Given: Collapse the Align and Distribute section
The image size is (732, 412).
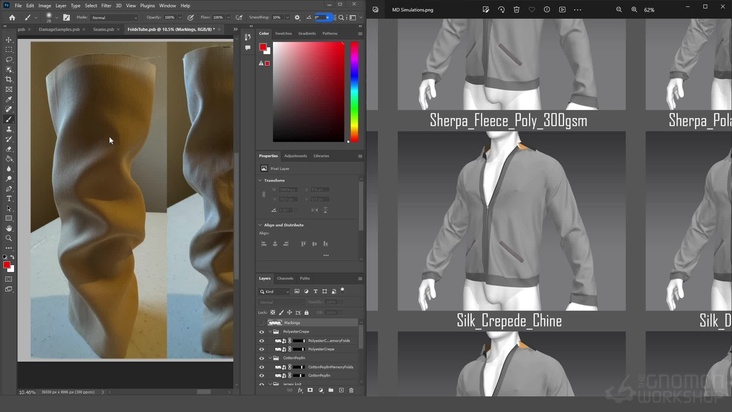Looking at the screenshot, I should click(x=260, y=225).
